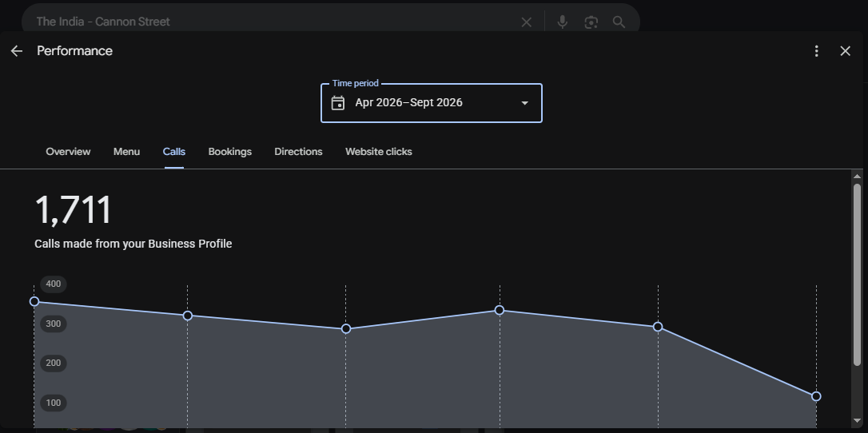Open the Bookings tab
Viewport: 868px width, 433px height.
tap(229, 152)
